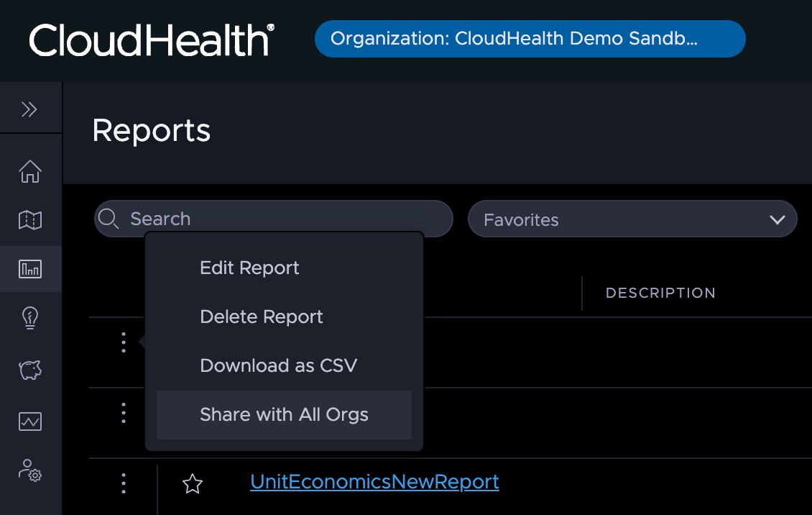Expand the left sidebar navigation

pos(29,109)
